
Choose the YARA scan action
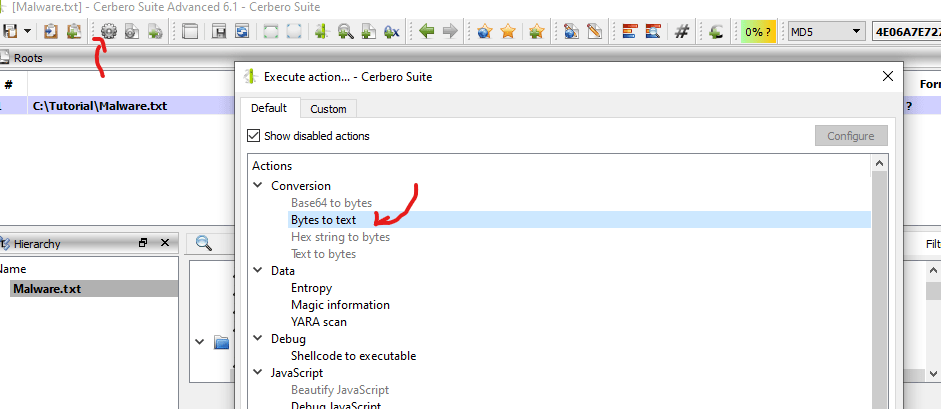tap(318, 322)
